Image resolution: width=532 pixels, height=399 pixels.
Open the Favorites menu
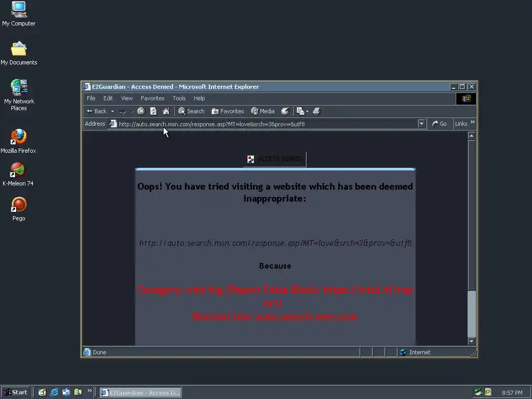(153, 98)
